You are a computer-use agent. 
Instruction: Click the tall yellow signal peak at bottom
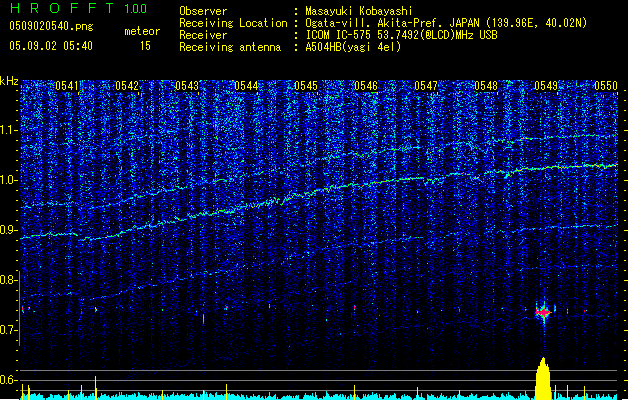[543, 379]
